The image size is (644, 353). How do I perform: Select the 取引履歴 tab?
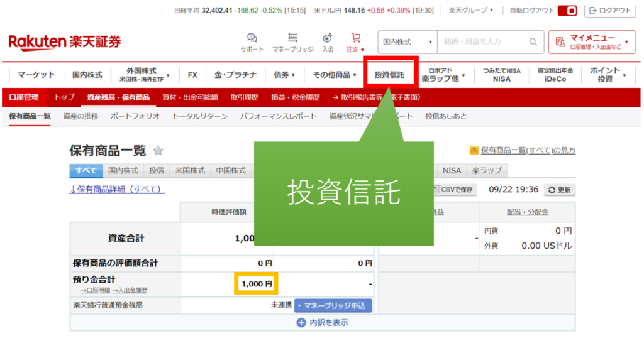point(245,97)
